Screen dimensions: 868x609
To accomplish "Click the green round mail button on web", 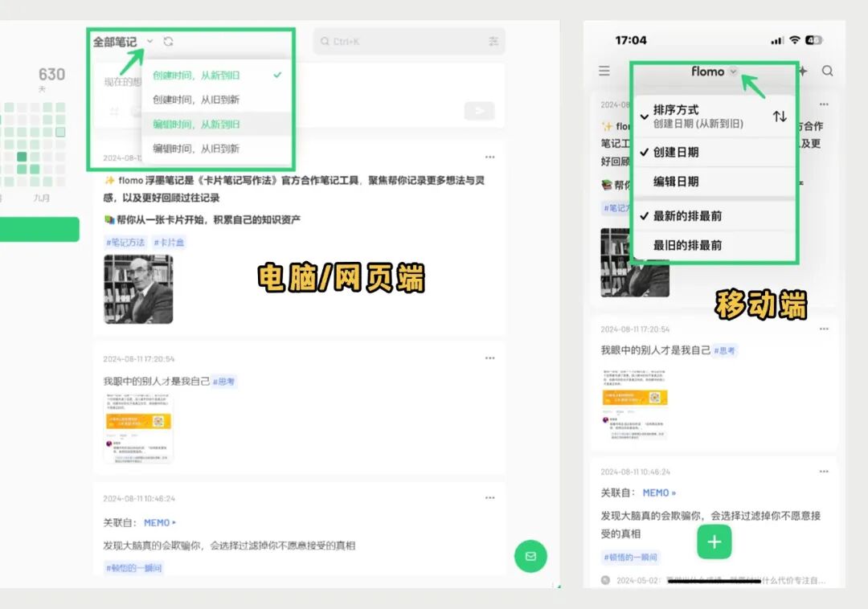I will [530, 556].
